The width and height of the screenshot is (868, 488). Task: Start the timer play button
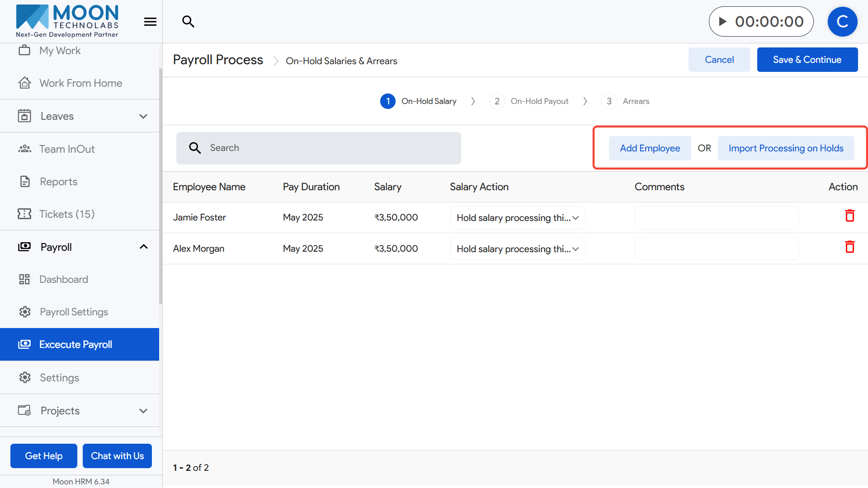pos(723,21)
